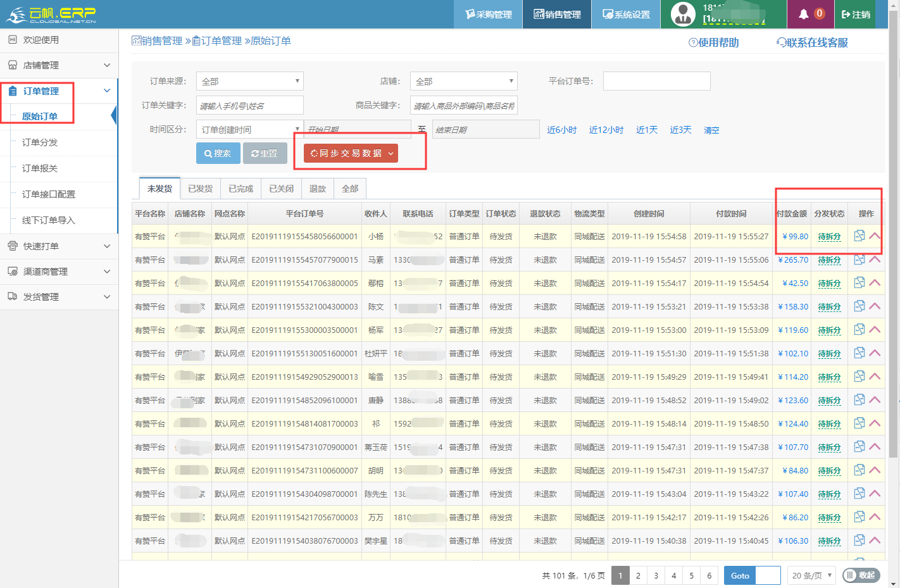Viewport: 900px width, 588px height.
Task: Open 欢迎使用 in the sidebar
Action: click(59, 40)
